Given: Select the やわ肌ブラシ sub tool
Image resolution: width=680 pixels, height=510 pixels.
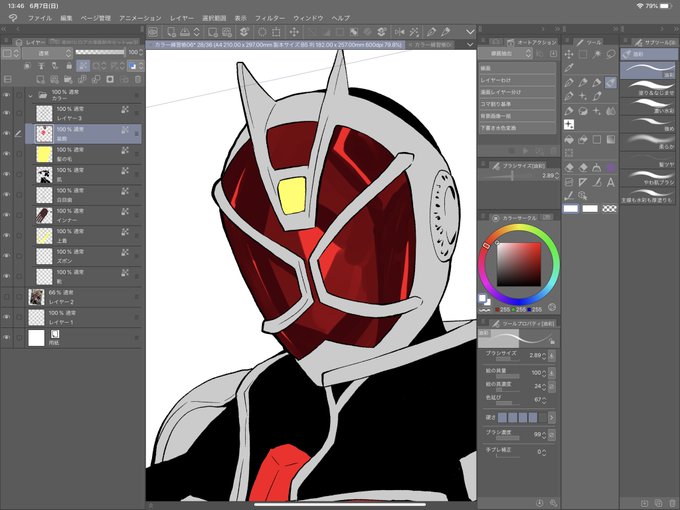Looking at the screenshot, I should point(649,178).
